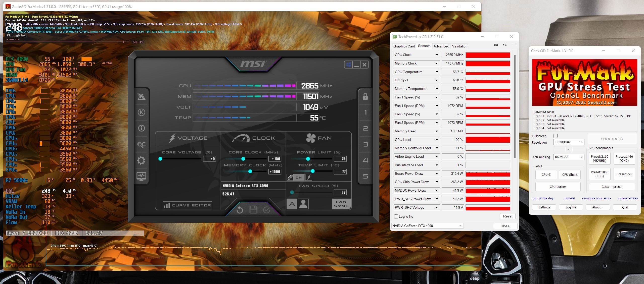Open MSI Afterburner settings gear
644x284 pixels.
141,160
